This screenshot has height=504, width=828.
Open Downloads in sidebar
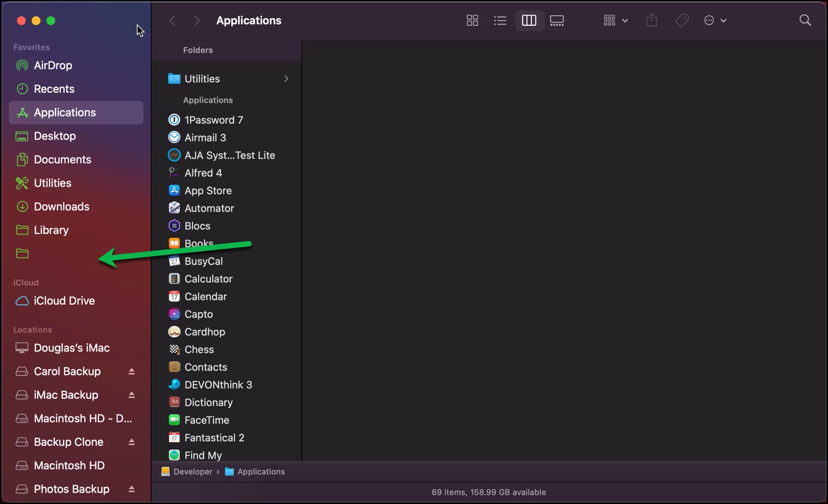pyautogui.click(x=76, y=206)
